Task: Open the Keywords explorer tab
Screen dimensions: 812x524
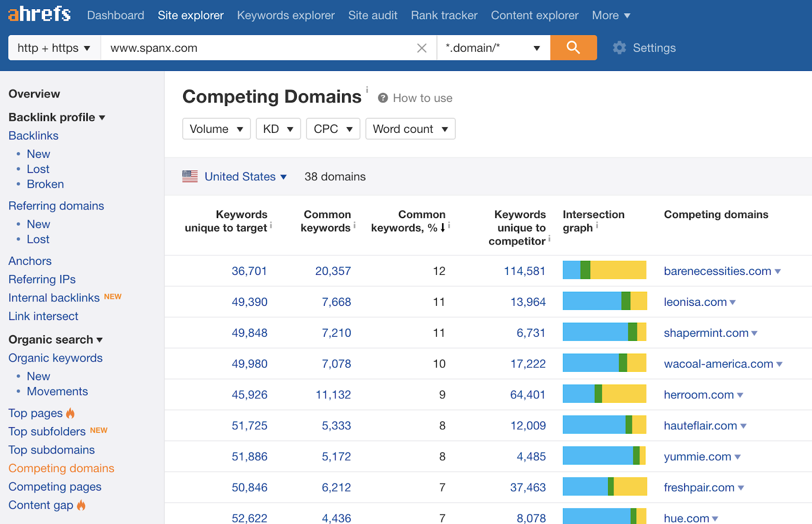Action: pyautogui.click(x=286, y=15)
